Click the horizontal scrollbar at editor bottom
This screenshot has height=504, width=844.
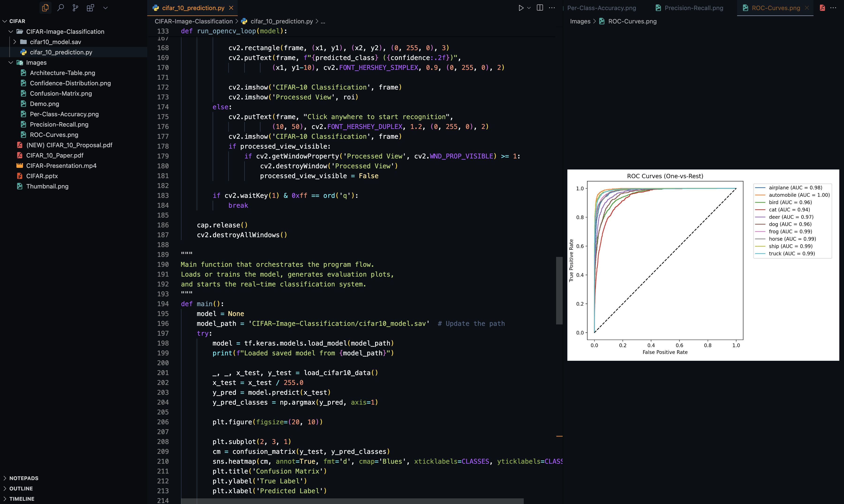point(352,501)
